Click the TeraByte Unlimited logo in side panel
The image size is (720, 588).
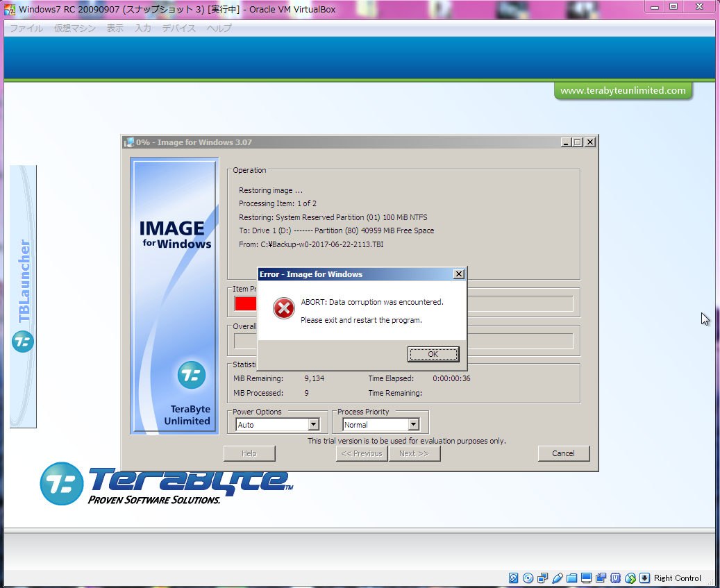(192, 375)
